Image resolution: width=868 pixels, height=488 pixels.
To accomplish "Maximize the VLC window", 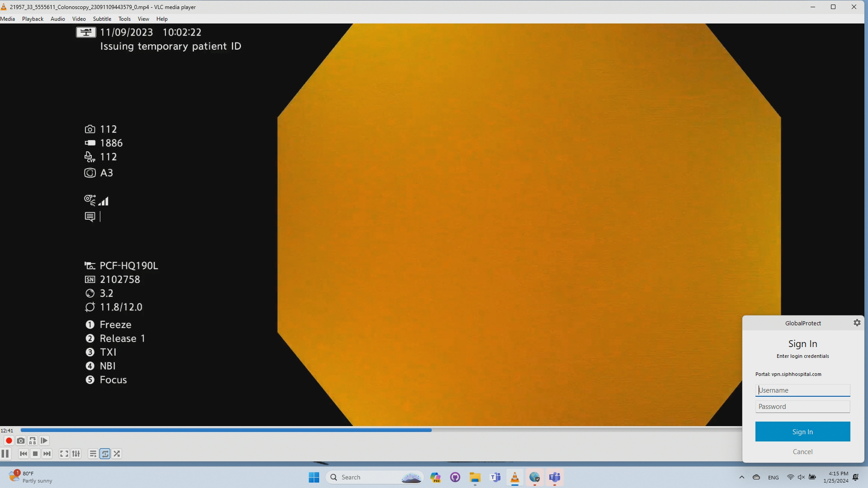I will (x=833, y=7).
